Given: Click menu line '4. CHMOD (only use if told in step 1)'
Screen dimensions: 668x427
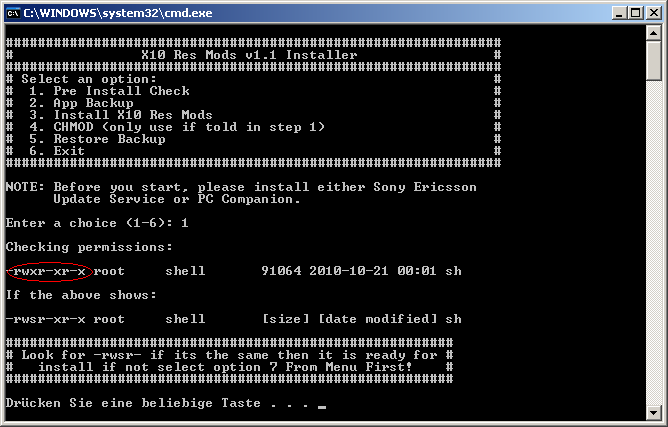Looking at the screenshot, I should click(x=177, y=127).
